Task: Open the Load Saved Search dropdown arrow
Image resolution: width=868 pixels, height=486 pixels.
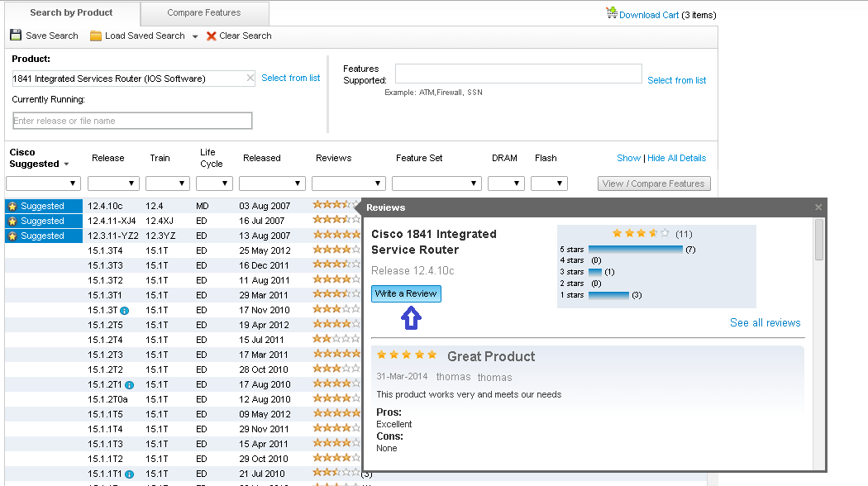Action: point(195,36)
